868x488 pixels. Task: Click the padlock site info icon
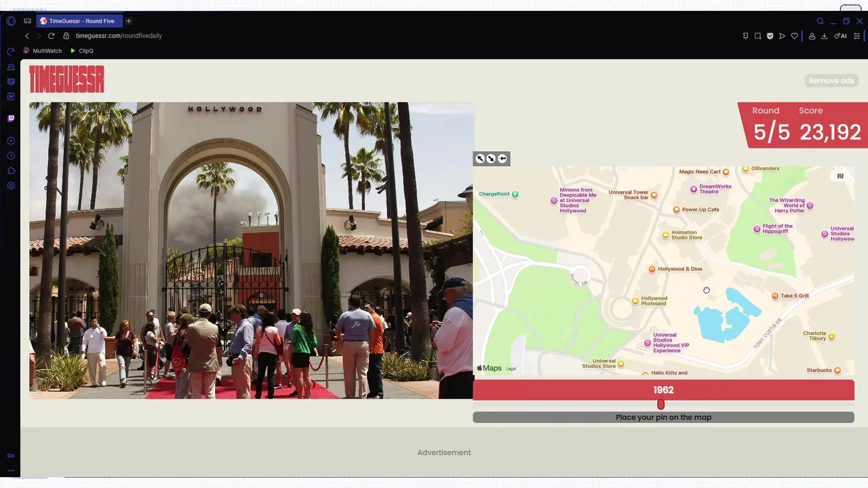[66, 36]
